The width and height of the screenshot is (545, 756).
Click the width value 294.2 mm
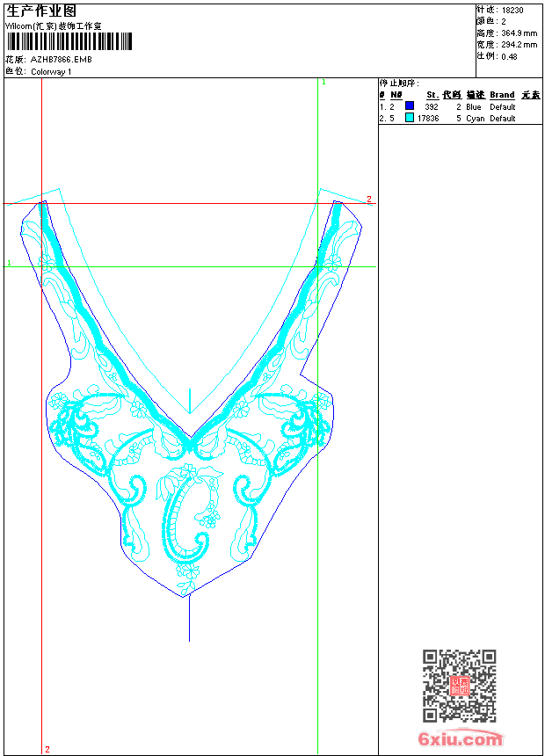[519, 44]
